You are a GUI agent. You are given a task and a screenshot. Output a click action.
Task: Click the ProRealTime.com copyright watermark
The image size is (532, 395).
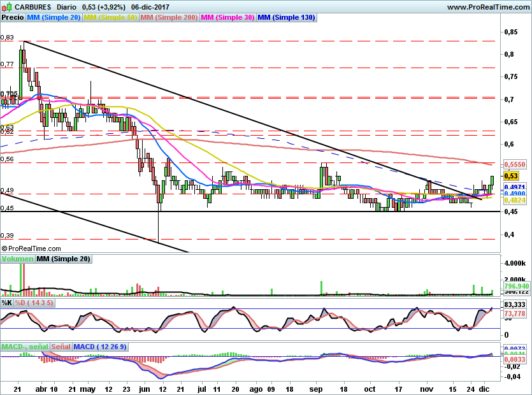tap(31, 248)
